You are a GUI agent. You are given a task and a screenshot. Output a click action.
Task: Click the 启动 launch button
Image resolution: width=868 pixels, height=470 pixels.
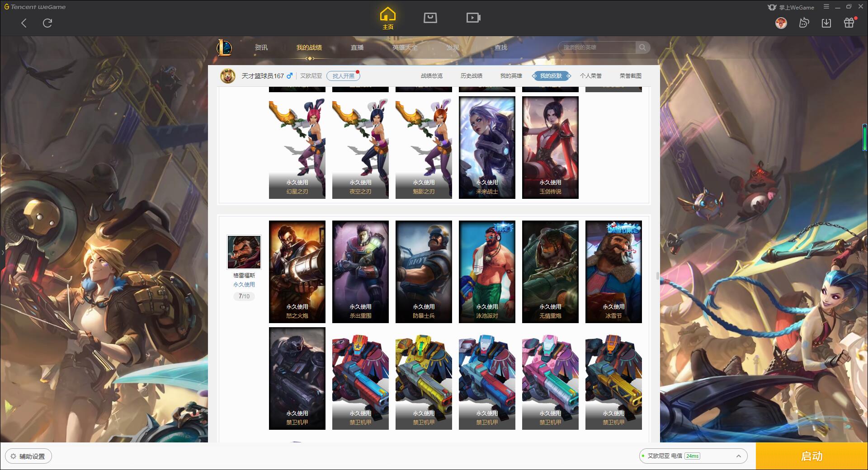tap(812, 456)
